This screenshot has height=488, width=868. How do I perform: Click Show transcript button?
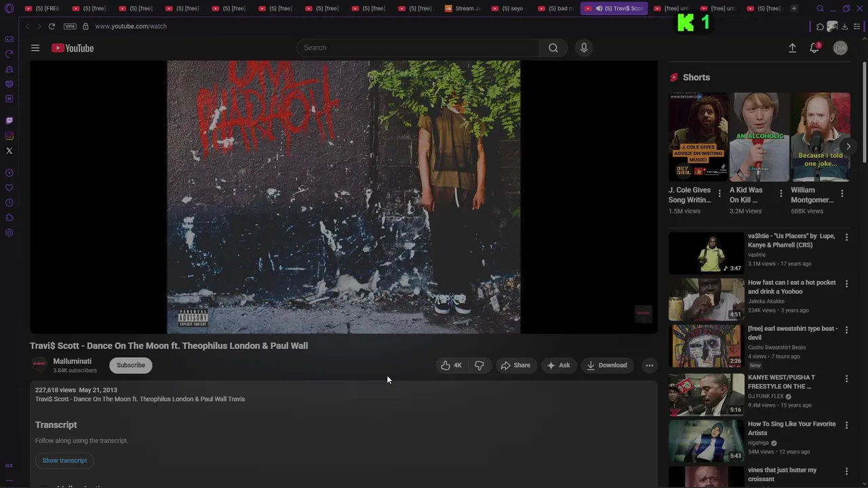click(x=64, y=461)
